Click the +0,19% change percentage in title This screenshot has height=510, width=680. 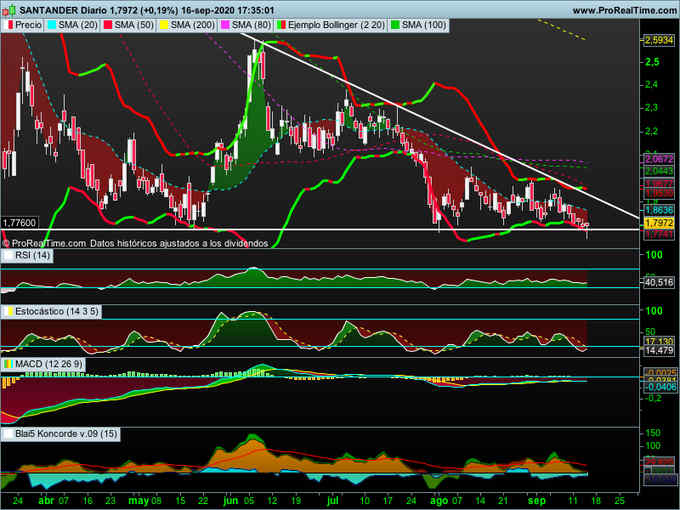pyautogui.click(x=158, y=10)
